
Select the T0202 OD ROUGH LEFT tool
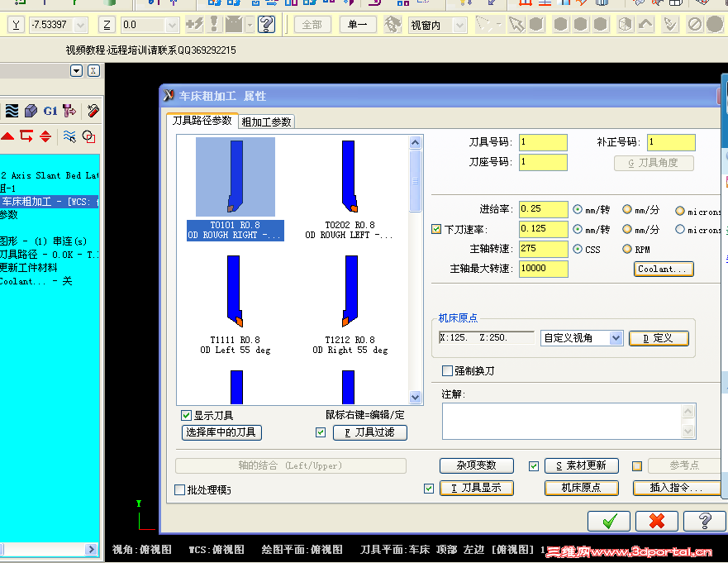click(x=349, y=189)
